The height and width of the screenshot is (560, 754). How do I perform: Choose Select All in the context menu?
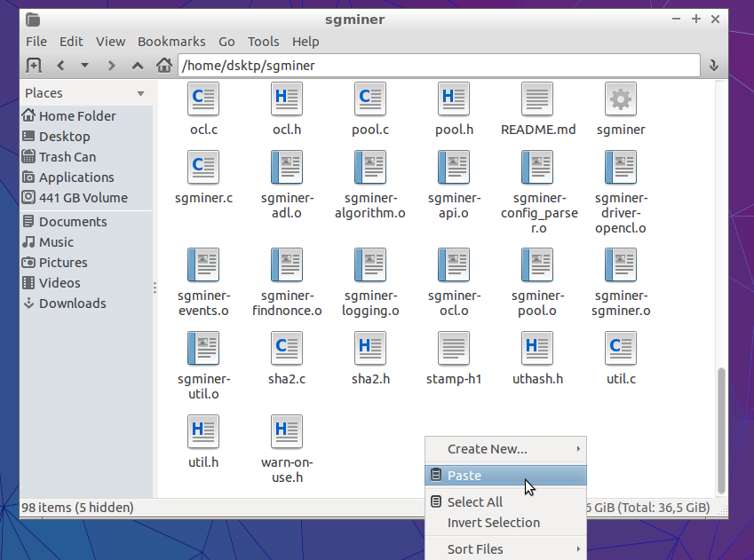coord(474,502)
